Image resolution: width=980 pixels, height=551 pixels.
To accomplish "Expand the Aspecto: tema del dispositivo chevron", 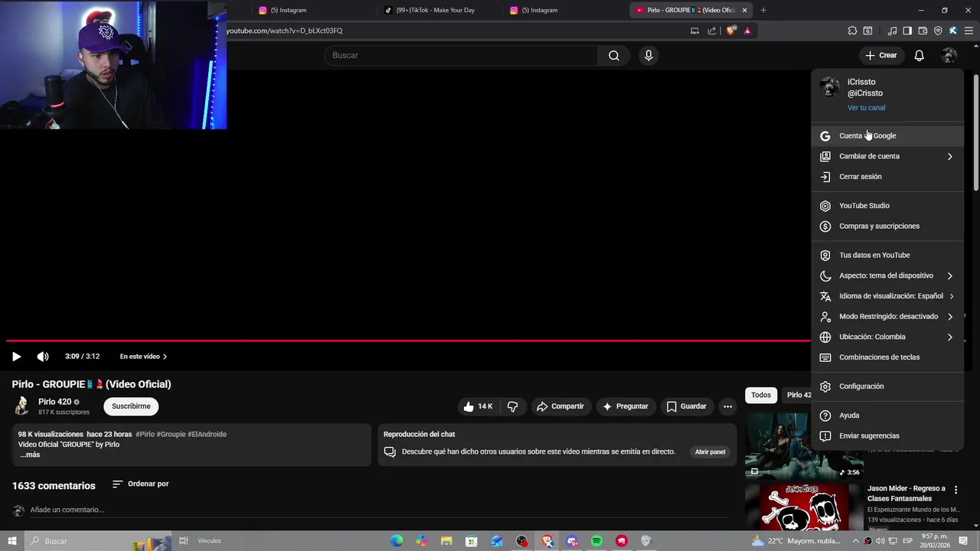I will [x=949, y=275].
